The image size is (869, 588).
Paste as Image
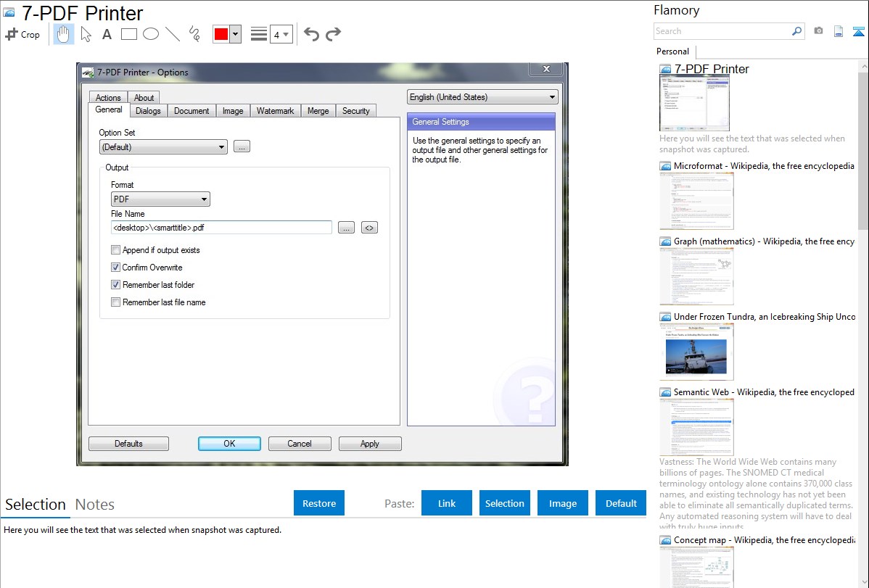coord(562,503)
